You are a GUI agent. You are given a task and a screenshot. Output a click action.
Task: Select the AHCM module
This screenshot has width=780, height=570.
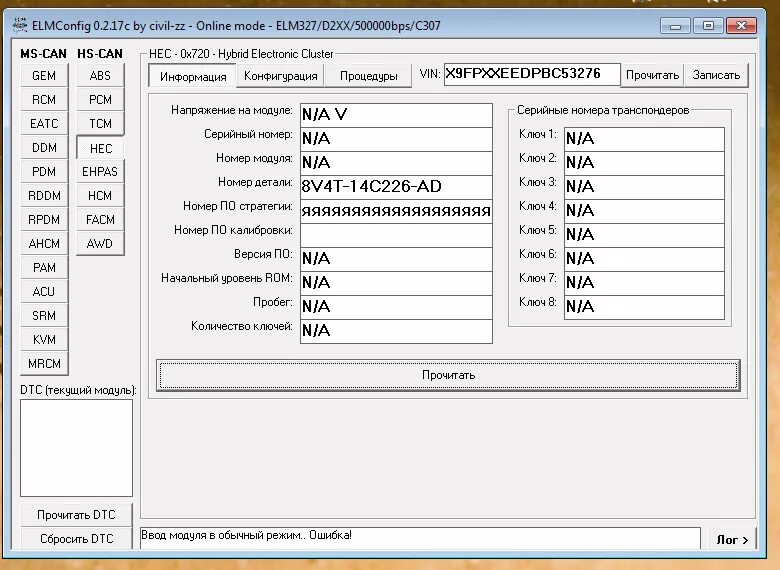[x=44, y=244]
